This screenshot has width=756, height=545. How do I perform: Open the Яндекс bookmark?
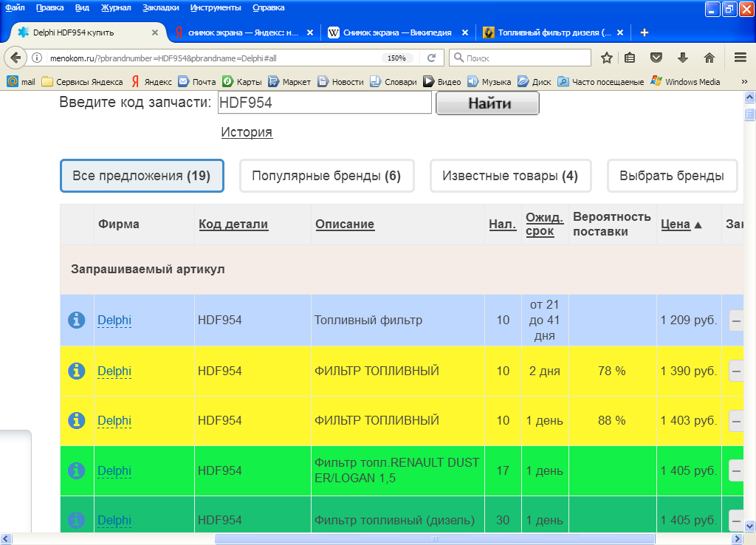(x=151, y=81)
